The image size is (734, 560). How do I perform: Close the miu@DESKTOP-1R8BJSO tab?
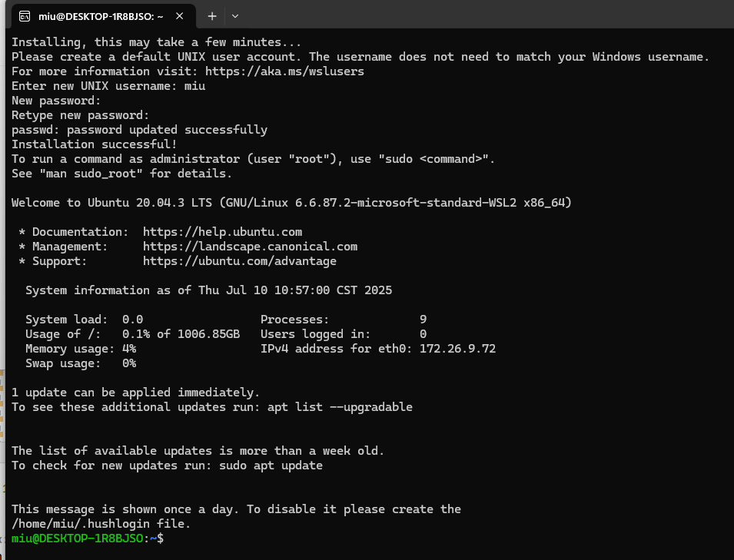coord(179,16)
